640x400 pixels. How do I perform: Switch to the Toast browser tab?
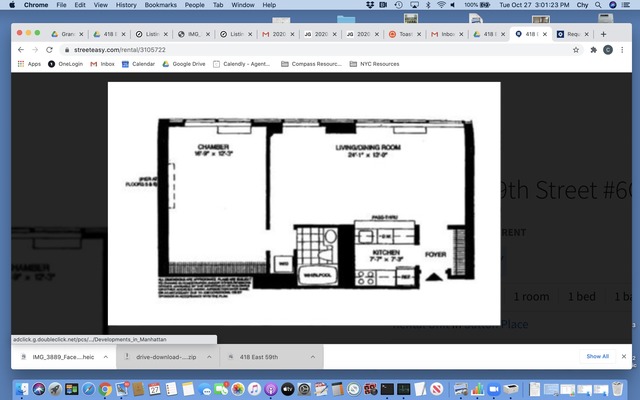[x=404, y=34]
